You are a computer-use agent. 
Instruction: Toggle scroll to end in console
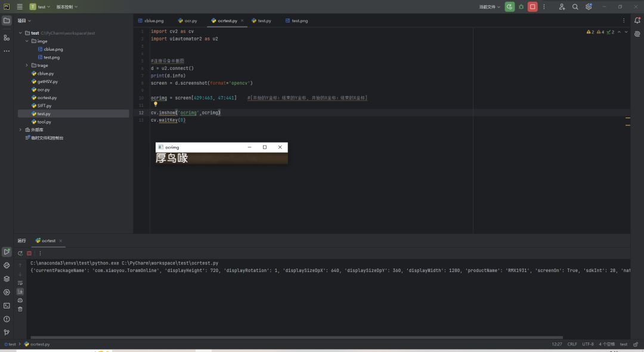click(x=20, y=291)
